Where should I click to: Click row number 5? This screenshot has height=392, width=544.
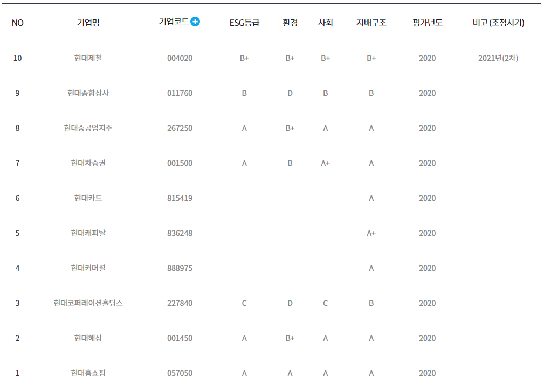[18, 233]
